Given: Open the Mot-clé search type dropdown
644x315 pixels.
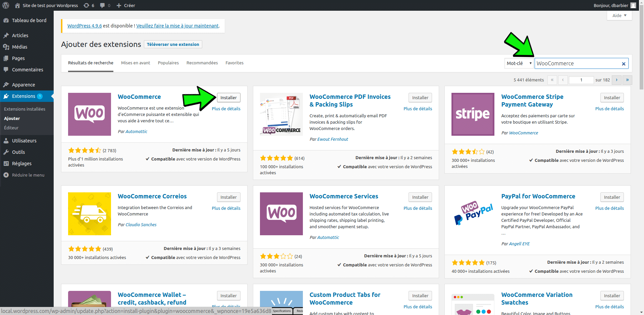Looking at the screenshot, I should [519, 63].
